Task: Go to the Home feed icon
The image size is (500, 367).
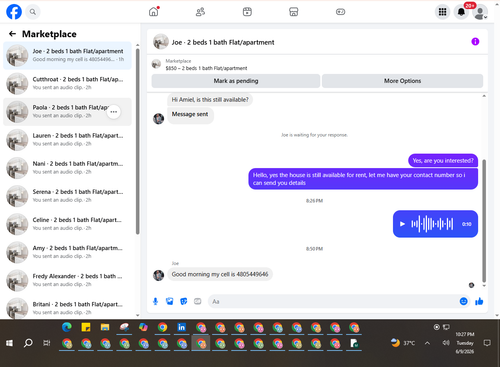Action: pyautogui.click(x=154, y=12)
